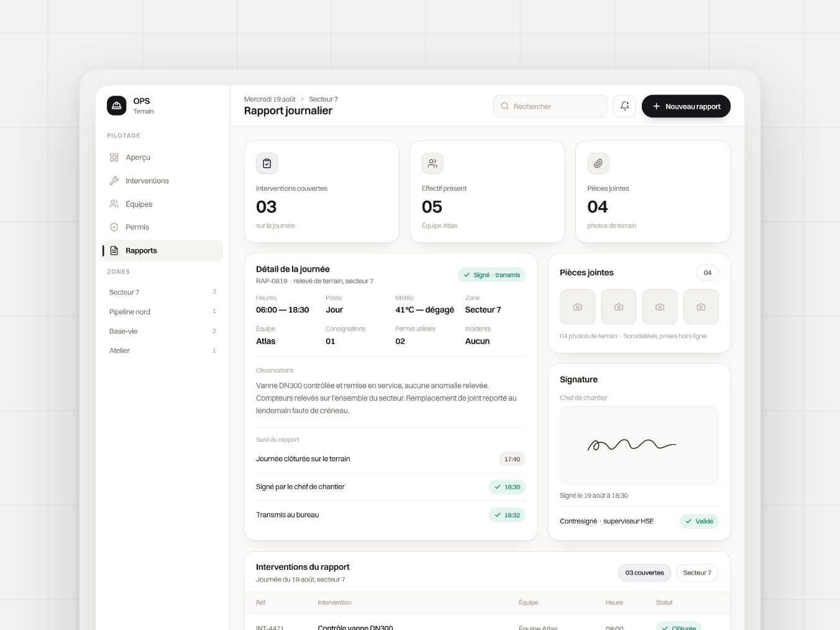Image resolution: width=840 pixels, height=630 pixels.
Task: Click the signature drawing area
Action: pos(639,445)
